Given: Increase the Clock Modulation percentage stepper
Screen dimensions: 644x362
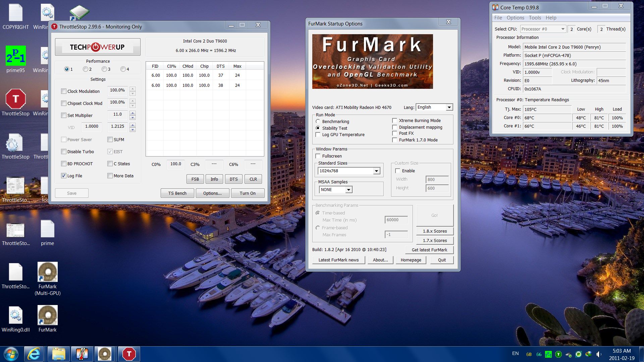Looking at the screenshot, I should pyautogui.click(x=133, y=88).
